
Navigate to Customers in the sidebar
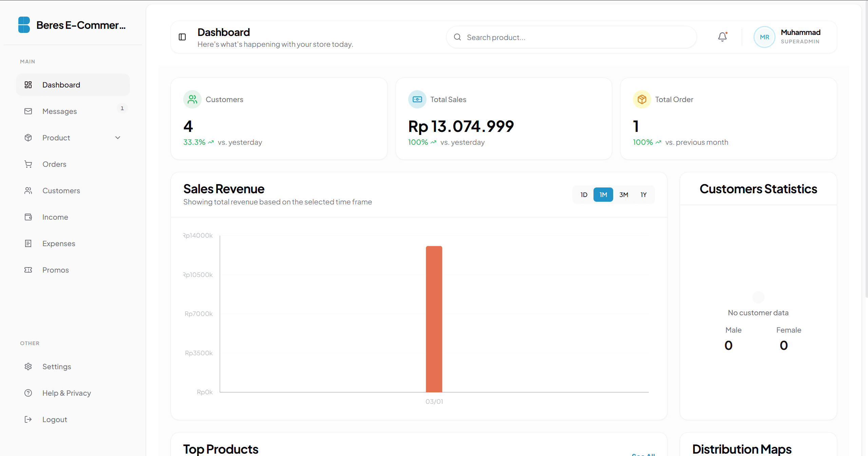pos(73,191)
